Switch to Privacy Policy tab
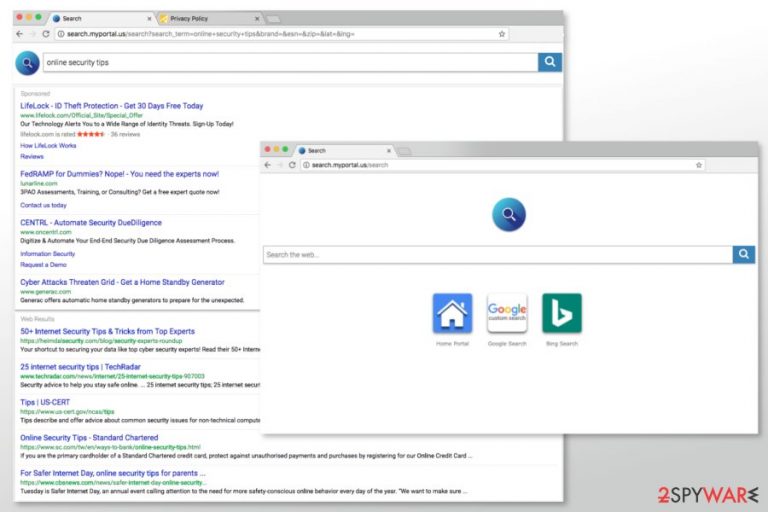Screen dimensions: 768x512 (208, 19)
